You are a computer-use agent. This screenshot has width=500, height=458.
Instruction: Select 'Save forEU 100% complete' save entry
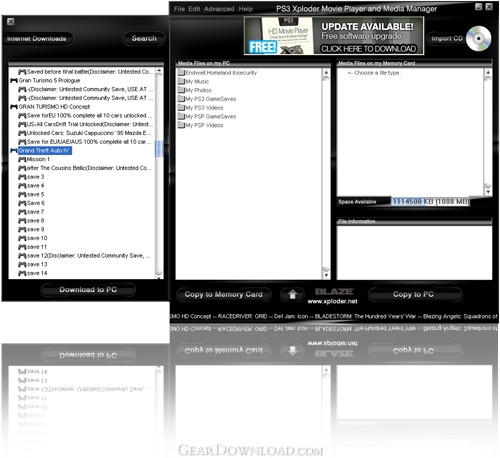pos(85,115)
